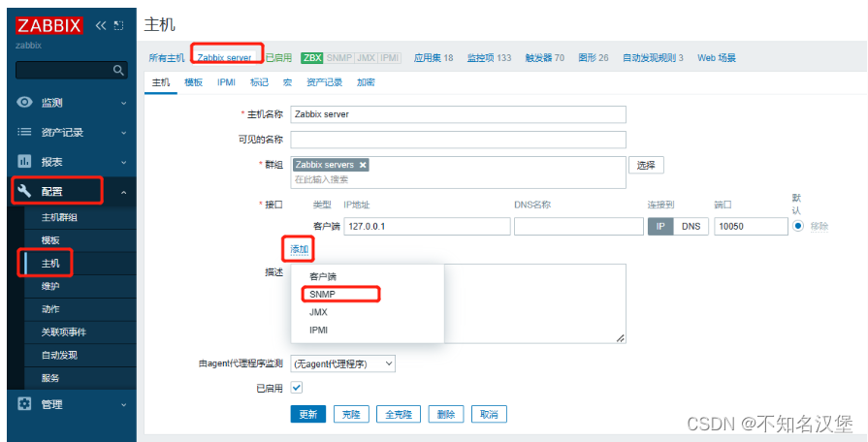This screenshot has height=442, width=868.
Task: Open 监控项 133 link
Action: tap(490, 57)
